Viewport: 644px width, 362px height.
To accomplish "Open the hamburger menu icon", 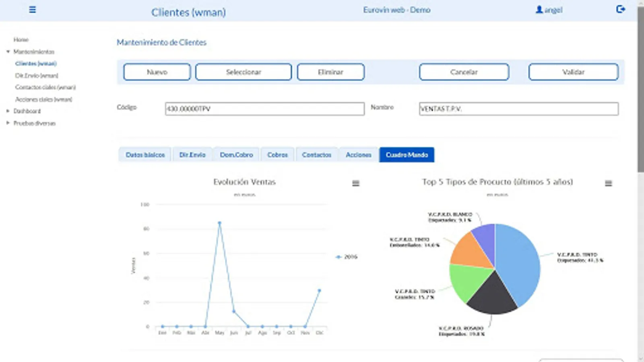I will tap(33, 10).
